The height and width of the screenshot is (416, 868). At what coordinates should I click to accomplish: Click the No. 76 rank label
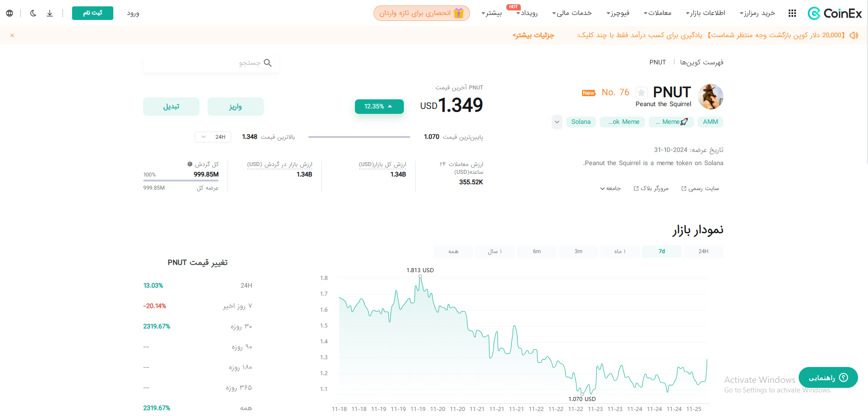point(616,93)
